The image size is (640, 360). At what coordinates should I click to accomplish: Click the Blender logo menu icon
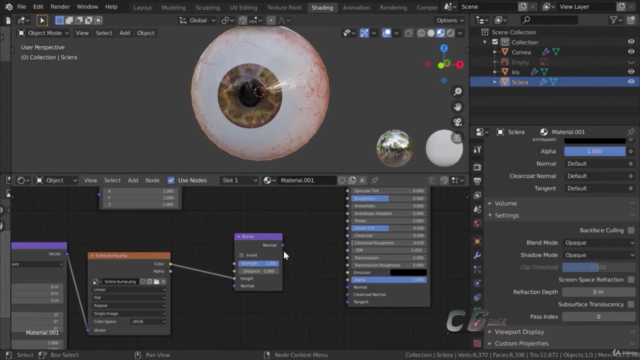(x=9, y=7)
